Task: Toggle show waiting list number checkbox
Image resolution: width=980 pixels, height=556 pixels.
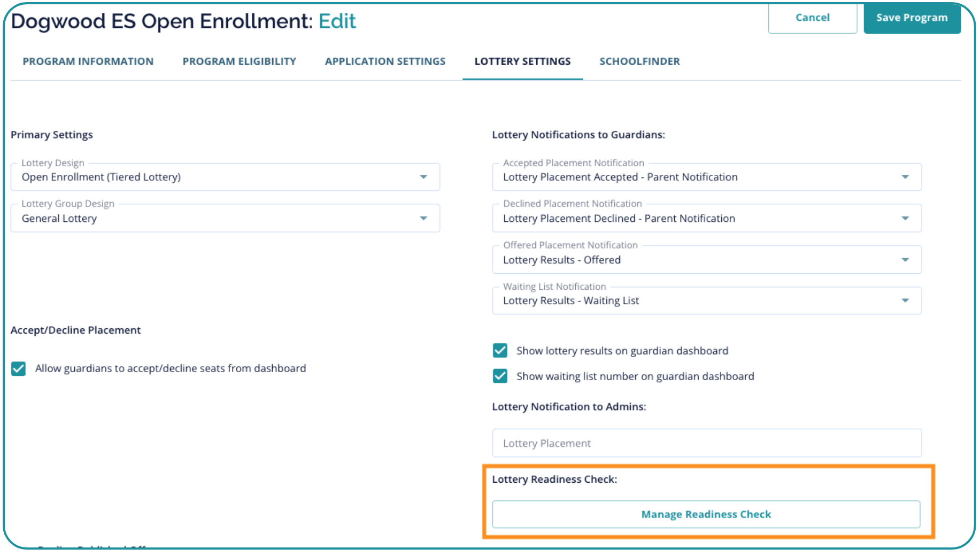Action: pyautogui.click(x=500, y=376)
